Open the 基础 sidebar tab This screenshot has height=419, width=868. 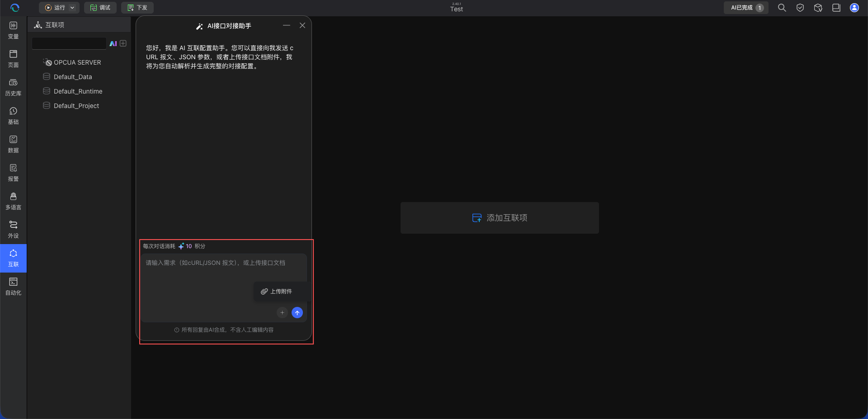[14, 116]
